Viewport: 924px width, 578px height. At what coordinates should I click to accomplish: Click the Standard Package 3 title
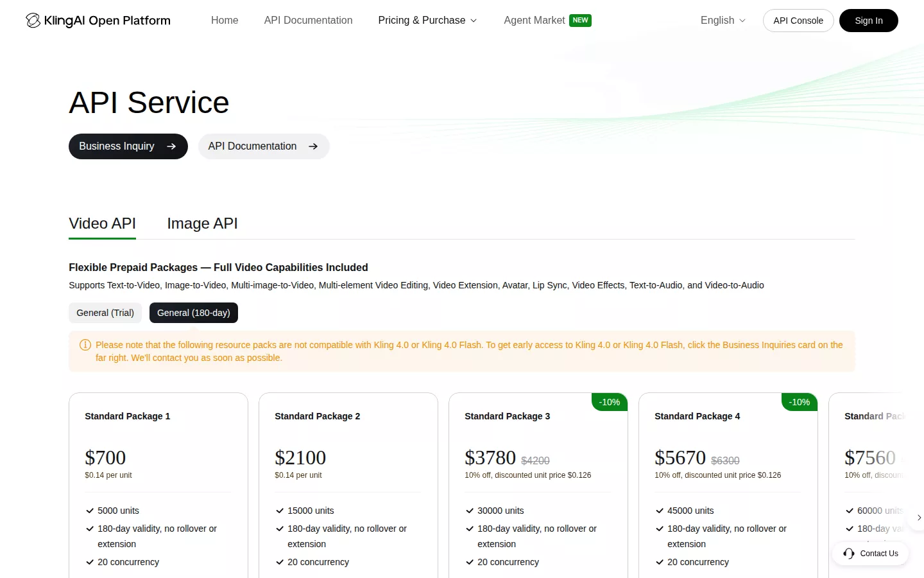pyautogui.click(x=508, y=416)
